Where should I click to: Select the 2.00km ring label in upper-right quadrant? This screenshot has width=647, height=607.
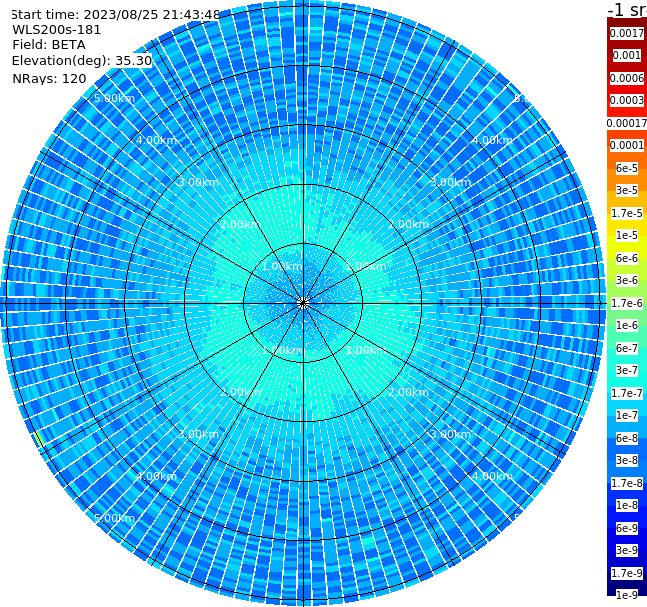(x=409, y=224)
